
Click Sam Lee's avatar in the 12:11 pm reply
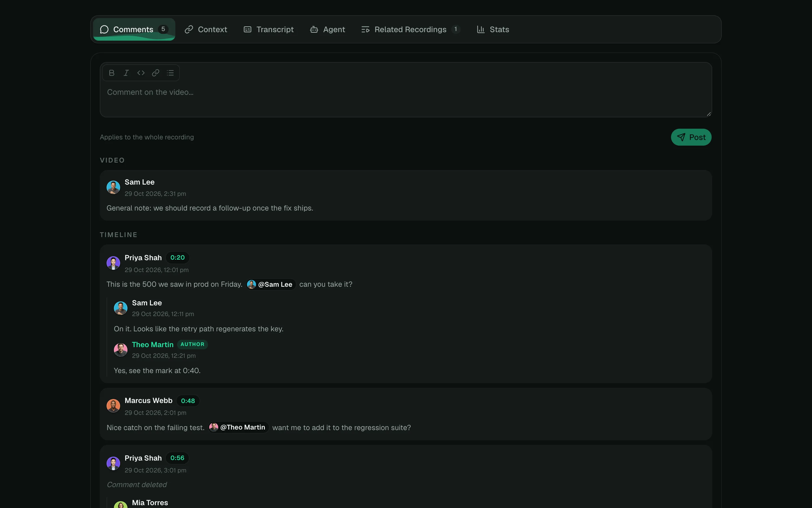point(120,308)
